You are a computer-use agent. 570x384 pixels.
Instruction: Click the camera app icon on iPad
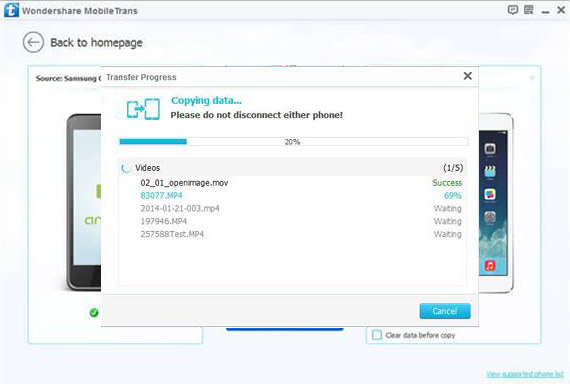click(x=490, y=148)
